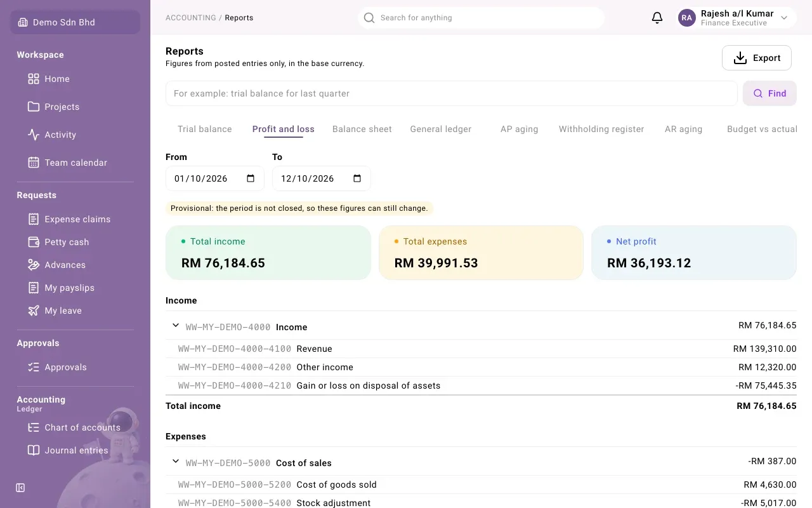Click the report query input field

[x=451, y=93]
